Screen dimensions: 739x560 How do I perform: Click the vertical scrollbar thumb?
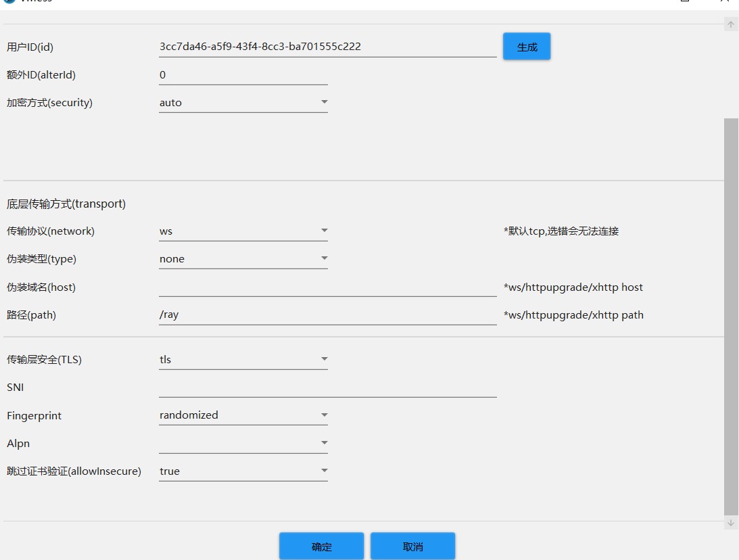[x=731, y=317]
